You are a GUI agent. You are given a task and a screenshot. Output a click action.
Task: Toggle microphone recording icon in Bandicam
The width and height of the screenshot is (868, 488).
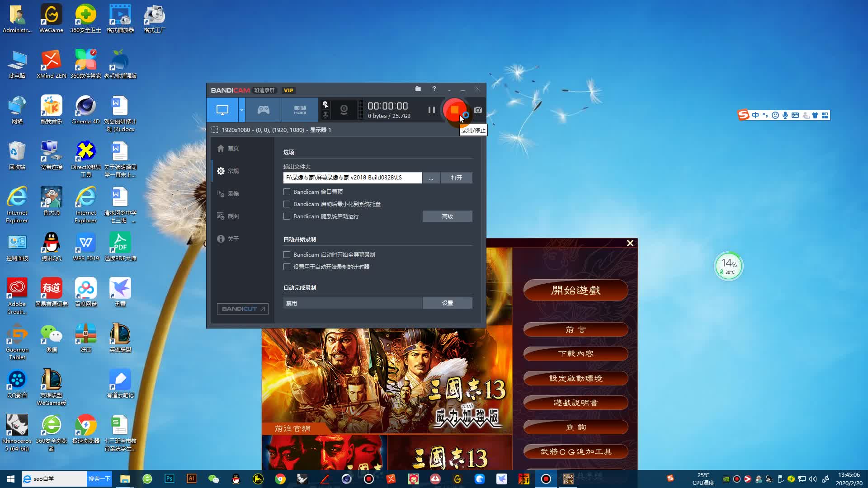[x=325, y=115]
